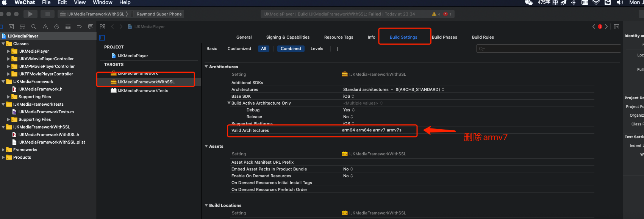Open the related items grid icon
The width and height of the screenshot is (644, 219).
(x=102, y=27)
